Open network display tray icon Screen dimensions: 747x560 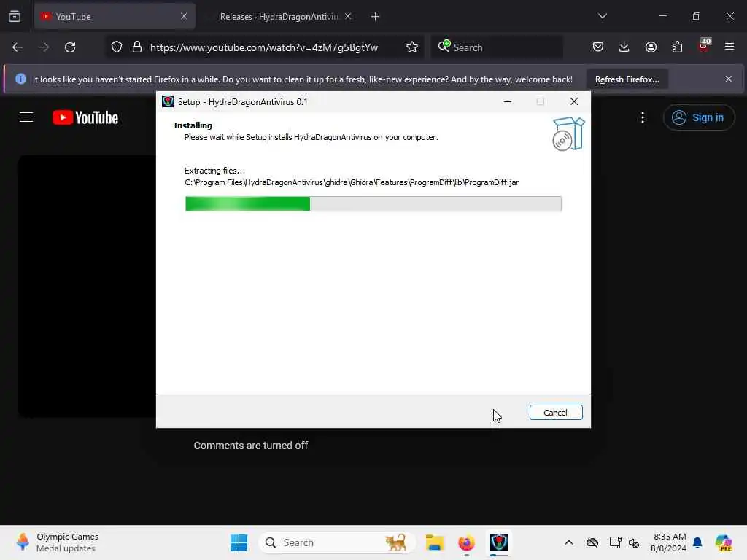pos(615,542)
